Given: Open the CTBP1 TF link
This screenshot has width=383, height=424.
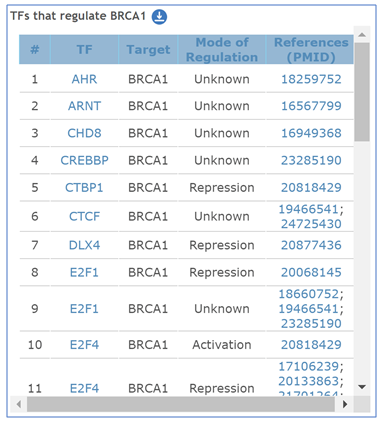Looking at the screenshot, I should pos(84,188).
